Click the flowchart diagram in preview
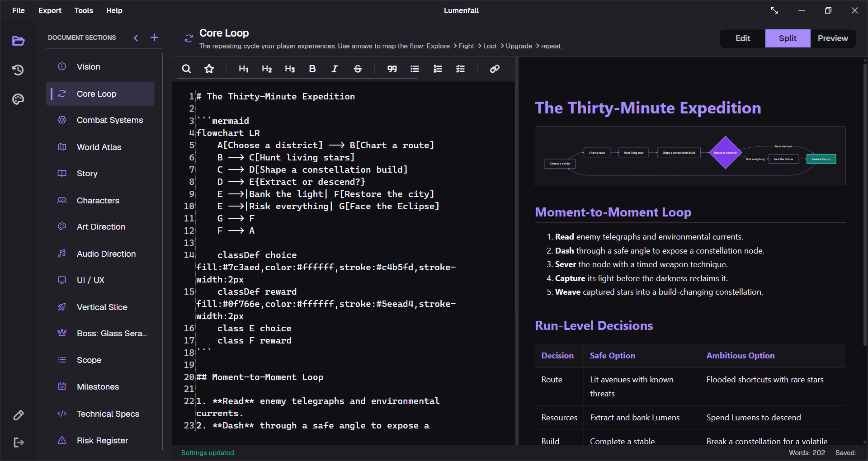This screenshot has width=868, height=461. click(690, 156)
